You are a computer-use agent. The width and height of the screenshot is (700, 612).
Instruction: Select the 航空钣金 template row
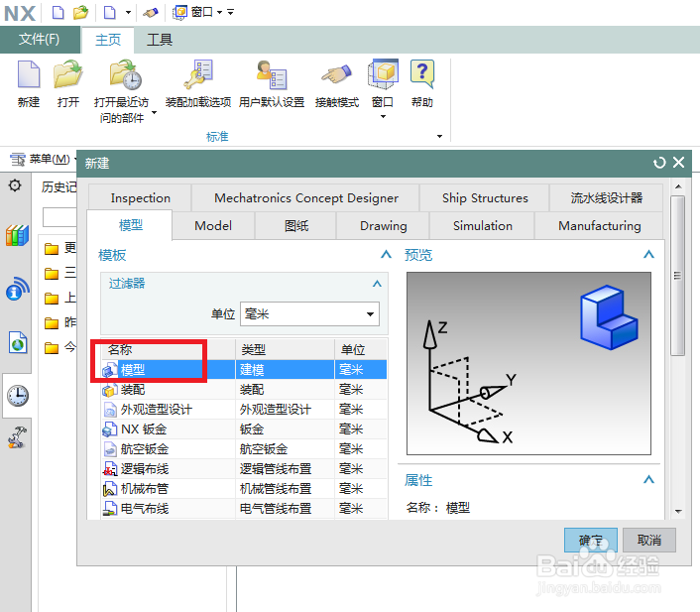pos(244,449)
